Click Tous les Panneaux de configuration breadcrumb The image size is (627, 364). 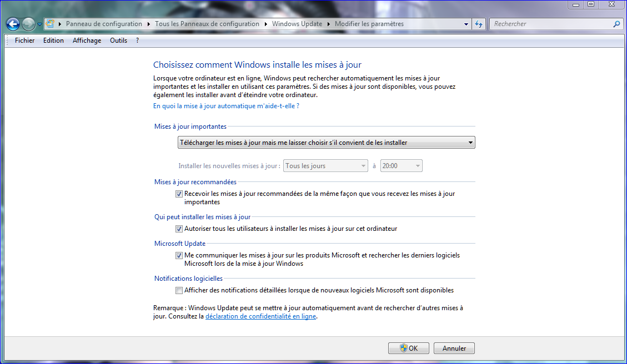207,24
